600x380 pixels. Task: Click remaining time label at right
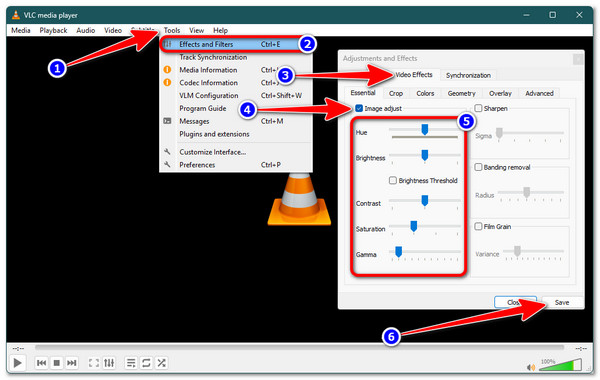pos(581,349)
